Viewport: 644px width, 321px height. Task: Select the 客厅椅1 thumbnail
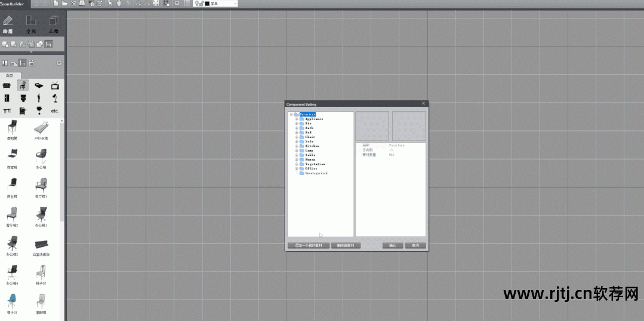click(41, 188)
